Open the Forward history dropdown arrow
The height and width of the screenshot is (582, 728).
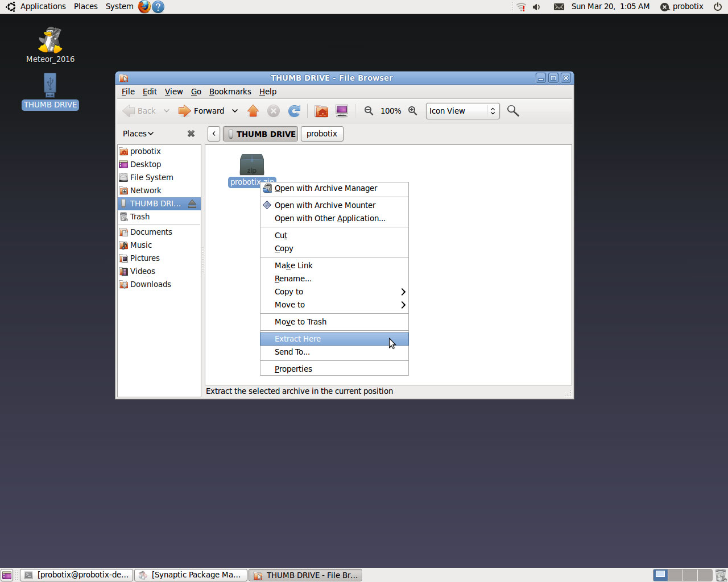(235, 111)
